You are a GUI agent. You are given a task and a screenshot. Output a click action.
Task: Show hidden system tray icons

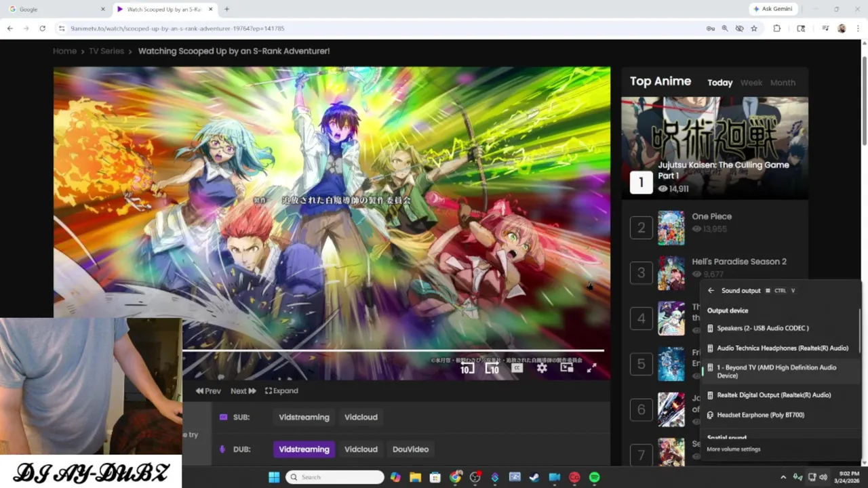point(783,477)
